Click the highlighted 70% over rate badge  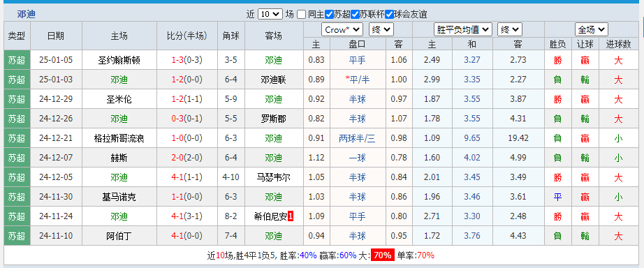[x=382, y=255]
